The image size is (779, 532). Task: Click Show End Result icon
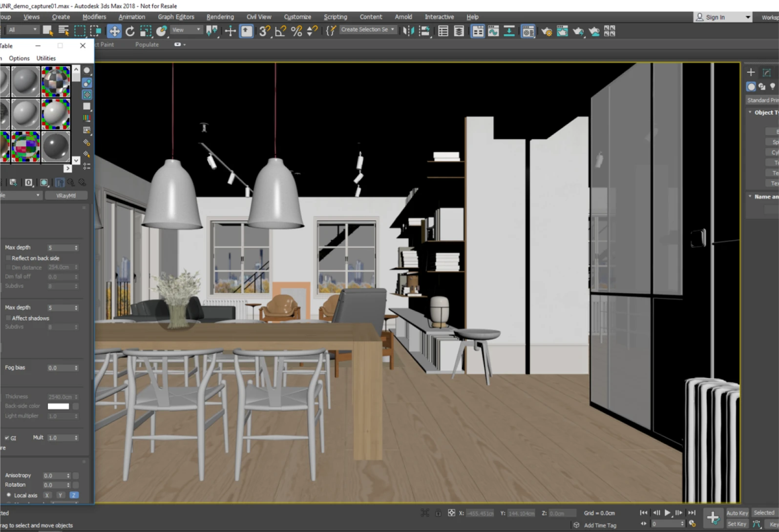click(60, 183)
